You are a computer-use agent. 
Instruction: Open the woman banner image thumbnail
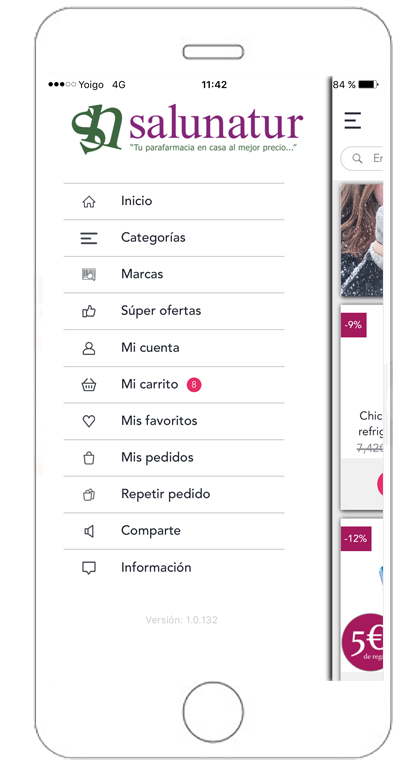[x=362, y=240]
